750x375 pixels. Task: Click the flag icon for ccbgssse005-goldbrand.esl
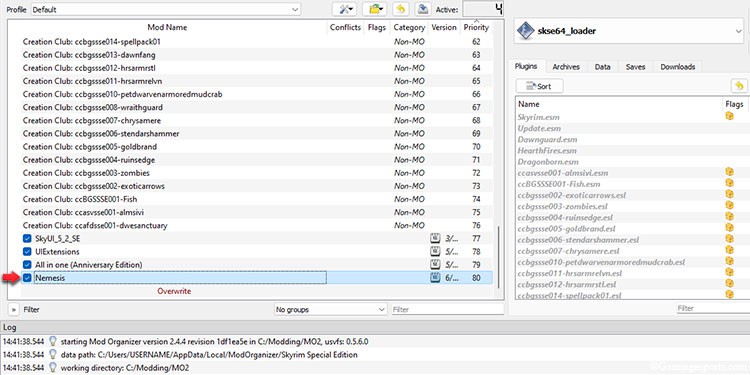pos(729,227)
